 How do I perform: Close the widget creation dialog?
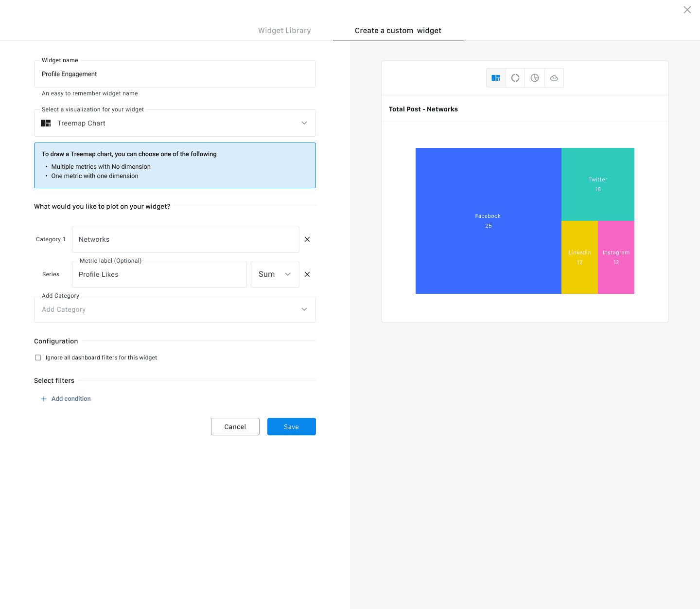(x=687, y=10)
